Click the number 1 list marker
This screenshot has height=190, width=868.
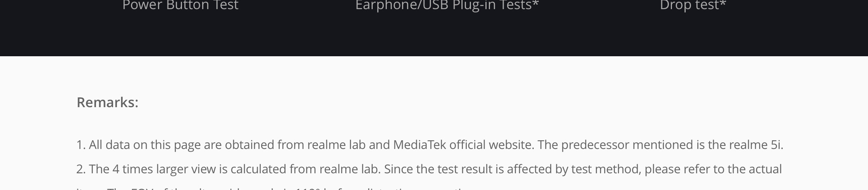point(81,145)
